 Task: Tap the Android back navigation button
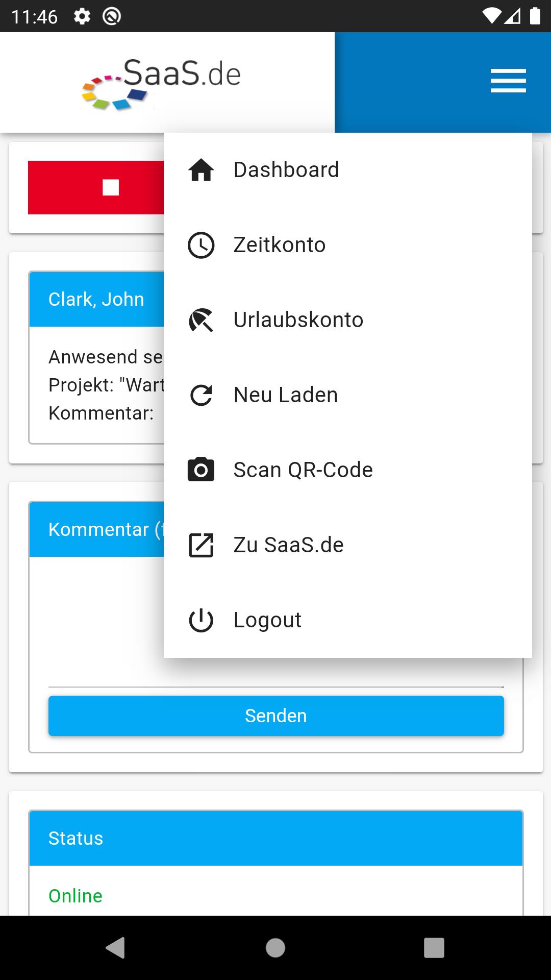tap(116, 948)
